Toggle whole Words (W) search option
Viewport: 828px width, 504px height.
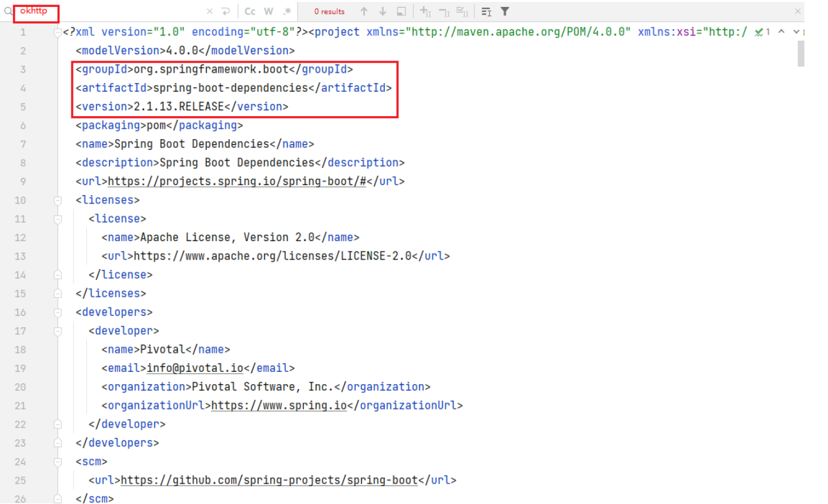[269, 11]
